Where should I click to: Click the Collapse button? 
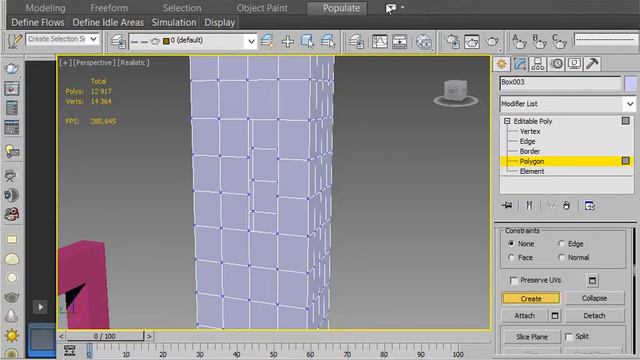(594, 298)
